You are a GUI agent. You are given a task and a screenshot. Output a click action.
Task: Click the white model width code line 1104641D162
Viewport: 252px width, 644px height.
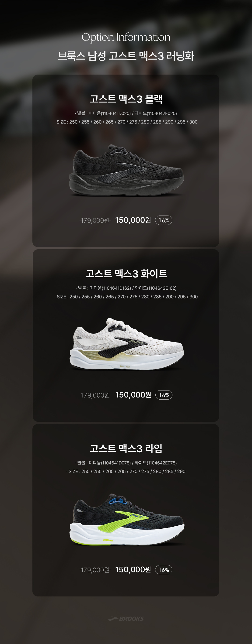(126, 288)
